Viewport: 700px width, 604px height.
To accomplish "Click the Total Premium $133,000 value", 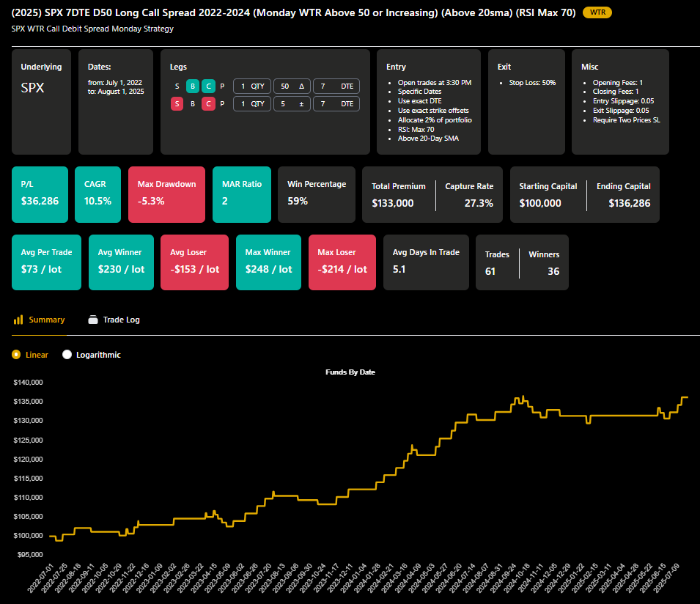I will click(392, 203).
